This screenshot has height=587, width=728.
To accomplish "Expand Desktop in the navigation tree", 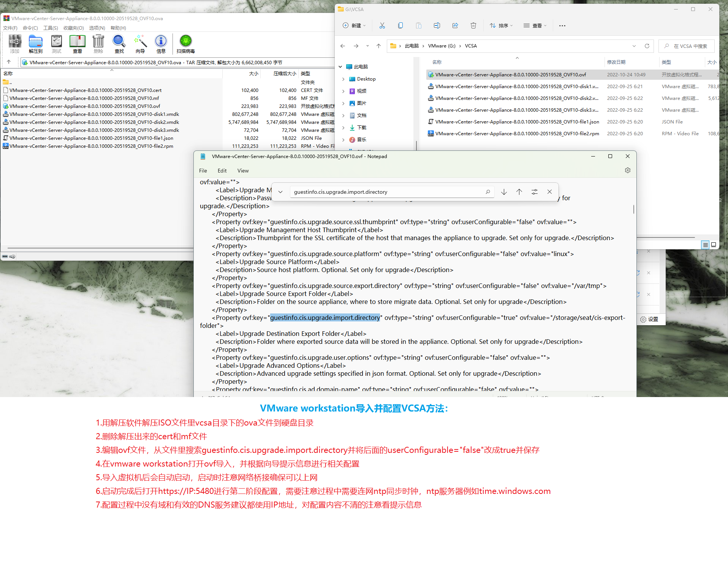I will [343, 79].
